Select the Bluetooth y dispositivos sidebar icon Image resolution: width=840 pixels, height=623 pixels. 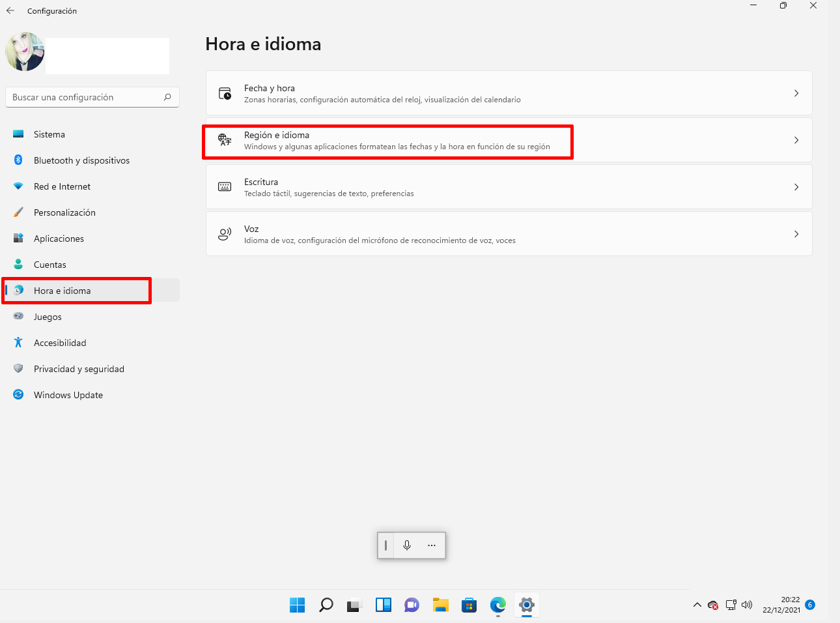18,160
